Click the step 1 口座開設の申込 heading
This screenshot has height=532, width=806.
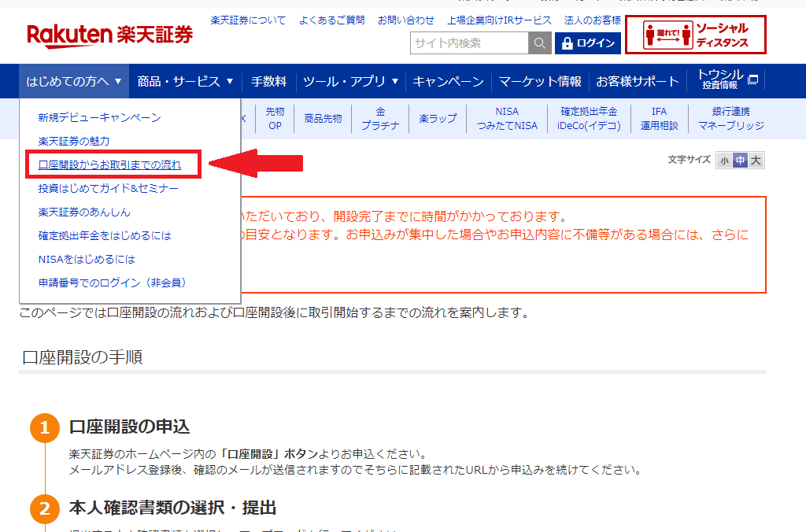point(130,427)
